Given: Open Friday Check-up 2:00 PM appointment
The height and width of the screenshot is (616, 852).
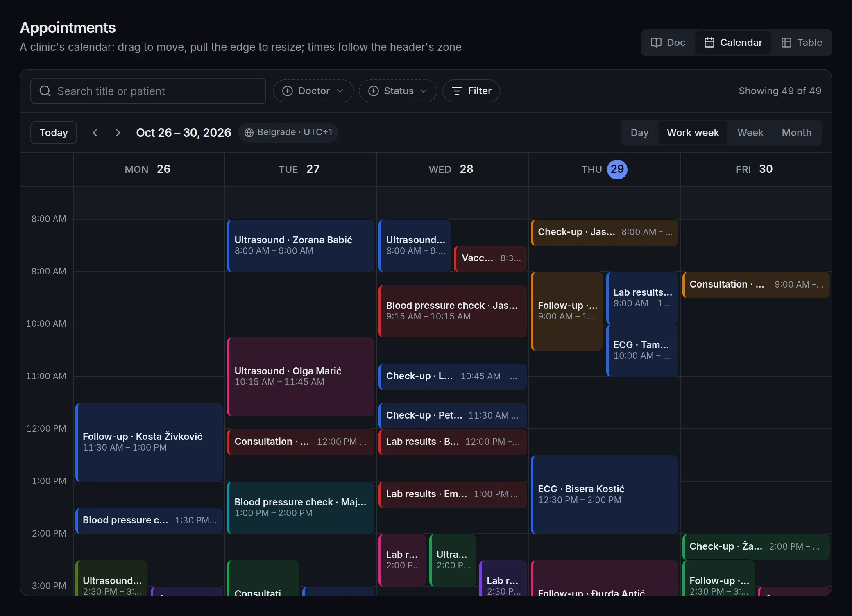Looking at the screenshot, I should pos(756,547).
